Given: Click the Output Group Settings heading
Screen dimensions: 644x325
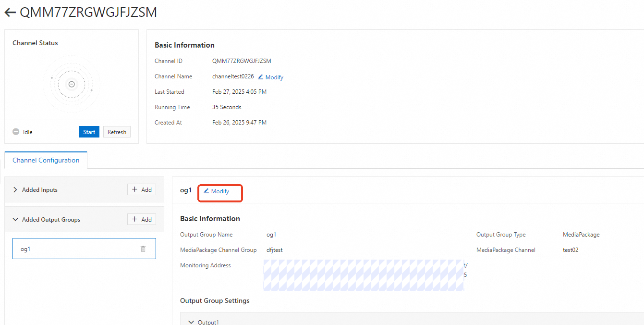Looking at the screenshot, I should click(x=215, y=300).
